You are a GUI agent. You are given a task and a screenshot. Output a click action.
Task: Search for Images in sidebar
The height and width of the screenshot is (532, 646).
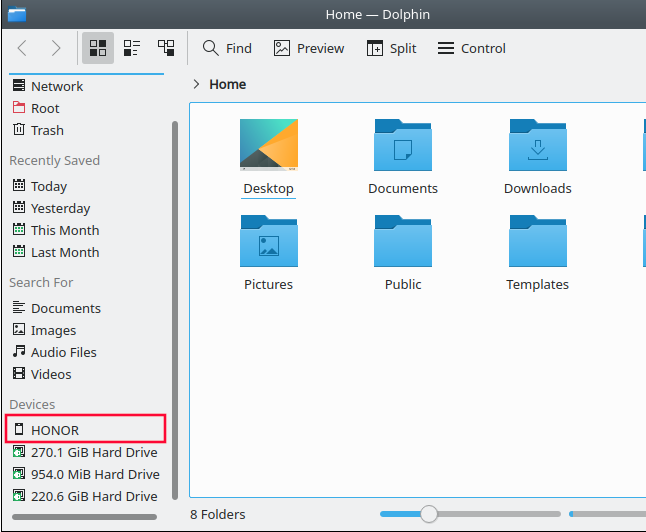pyautogui.click(x=86, y=330)
